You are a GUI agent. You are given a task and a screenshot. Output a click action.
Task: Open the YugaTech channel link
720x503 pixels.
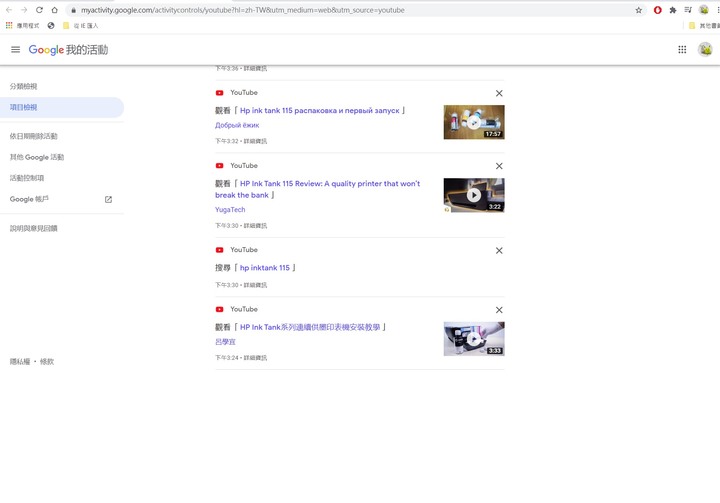tap(230, 210)
